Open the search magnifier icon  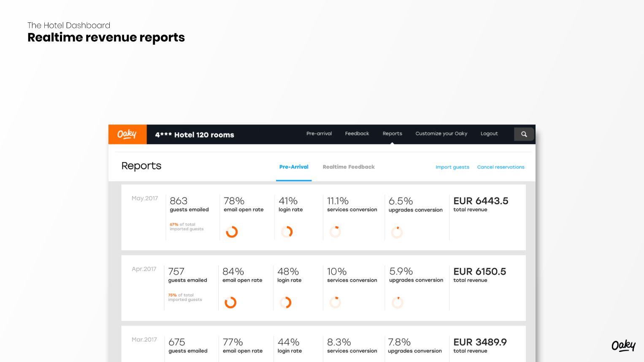(x=524, y=134)
